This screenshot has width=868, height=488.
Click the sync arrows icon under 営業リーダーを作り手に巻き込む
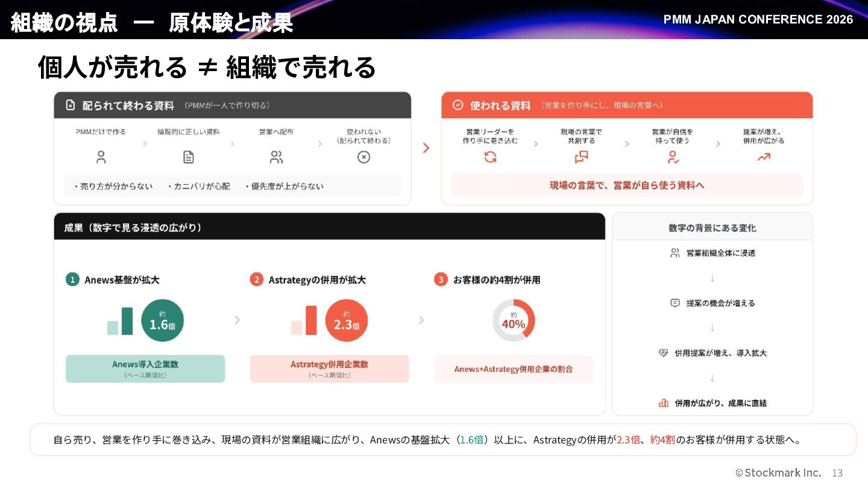(491, 157)
